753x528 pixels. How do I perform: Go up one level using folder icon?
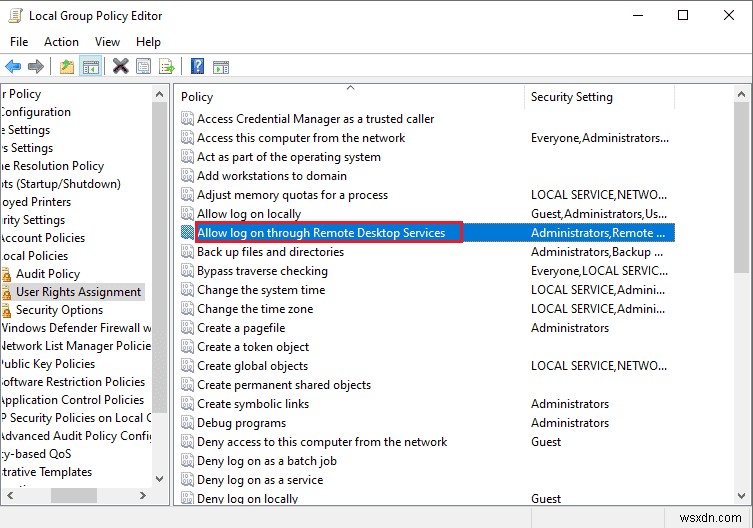[x=66, y=67]
